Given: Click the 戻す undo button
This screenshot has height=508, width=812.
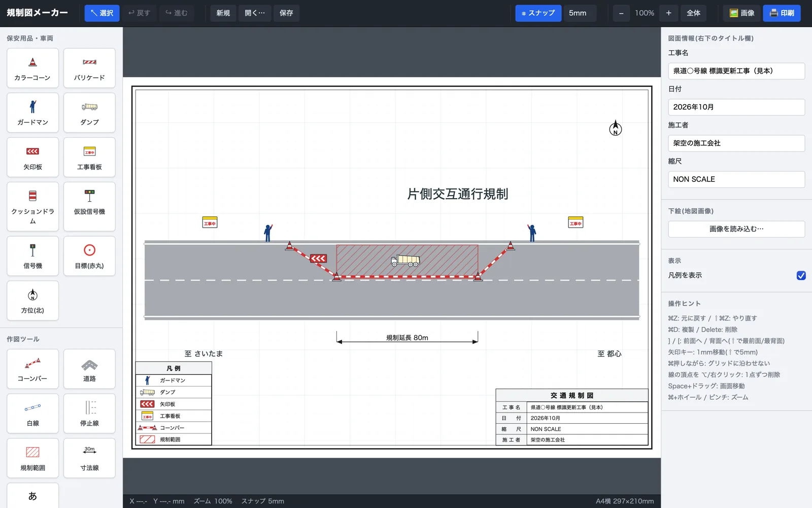Looking at the screenshot, I should pyautogui.click(x=139, y=13).
